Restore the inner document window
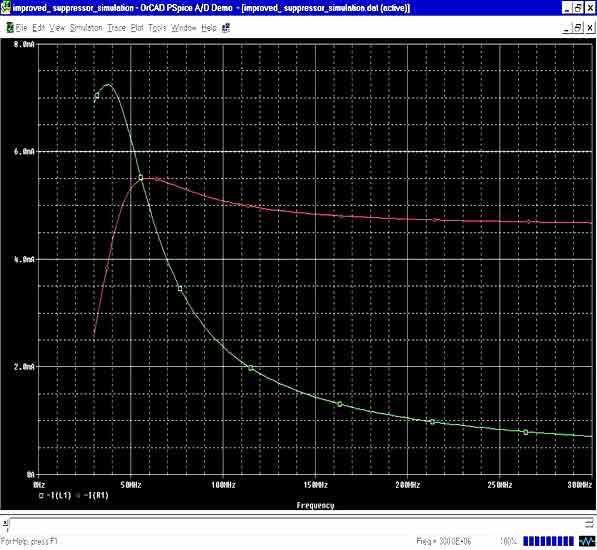The image size is (597, 550). pyautogui.click(x=578, y=28)
